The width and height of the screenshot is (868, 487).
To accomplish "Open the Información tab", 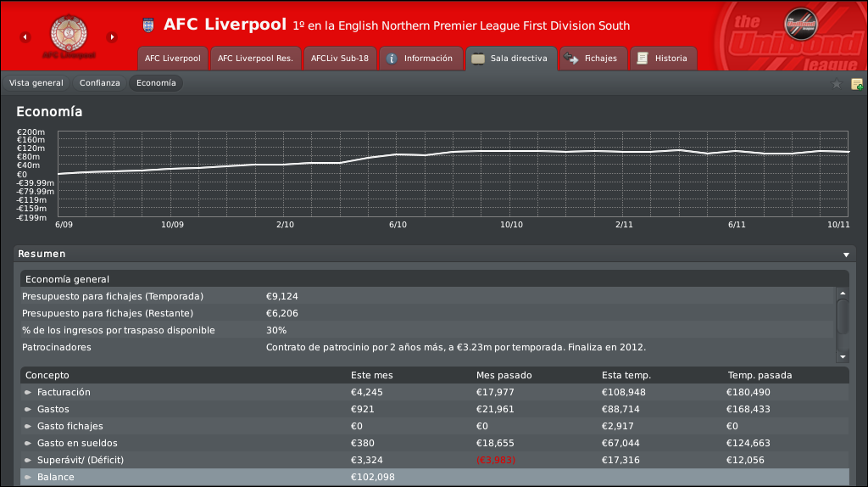I will coord(420,59).
